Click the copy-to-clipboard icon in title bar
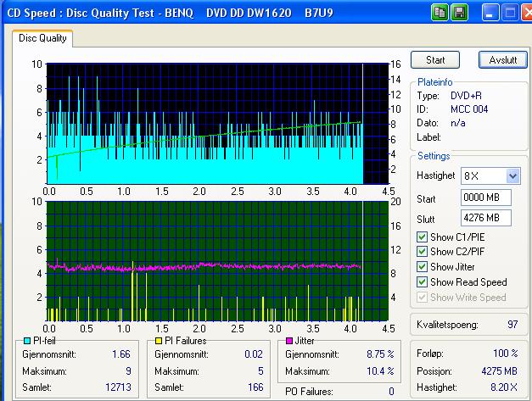The image size is (532, 401). 440,13
